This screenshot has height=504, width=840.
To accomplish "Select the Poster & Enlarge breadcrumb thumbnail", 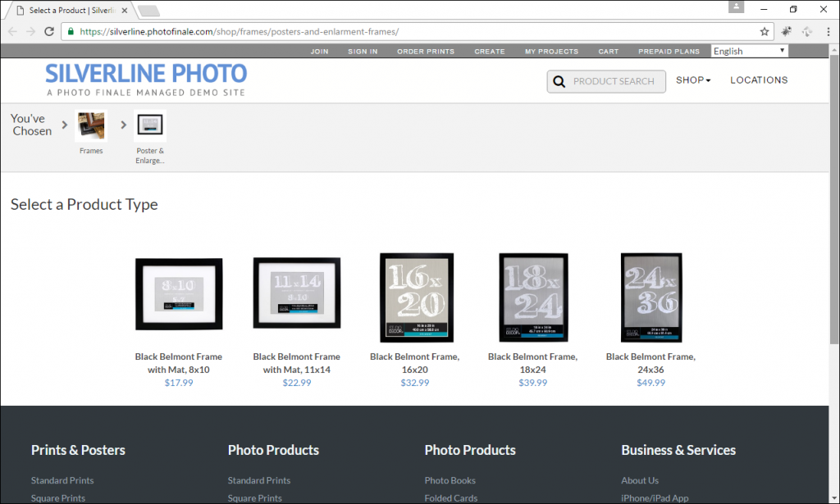I will point(150,125).
